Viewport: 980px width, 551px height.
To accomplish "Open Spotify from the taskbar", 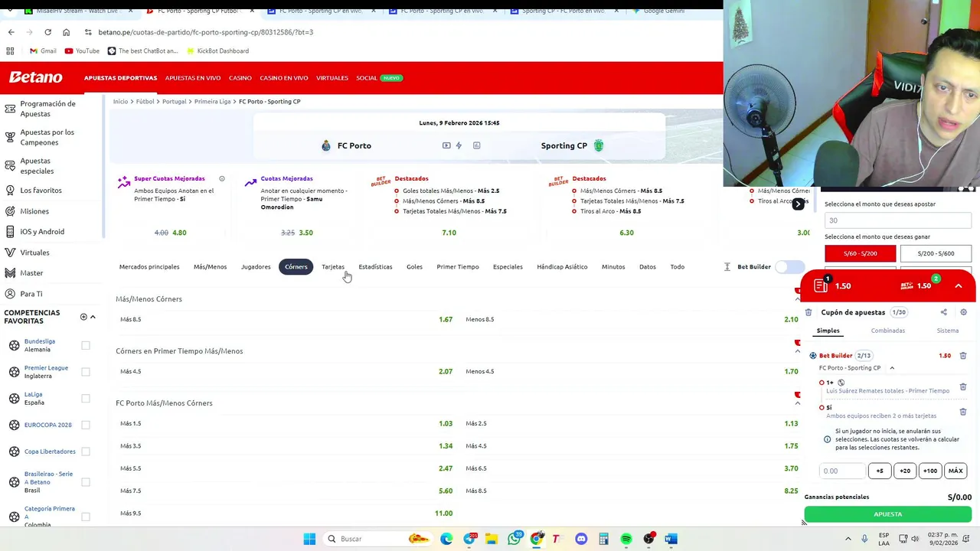I will (x=626, y=539).
